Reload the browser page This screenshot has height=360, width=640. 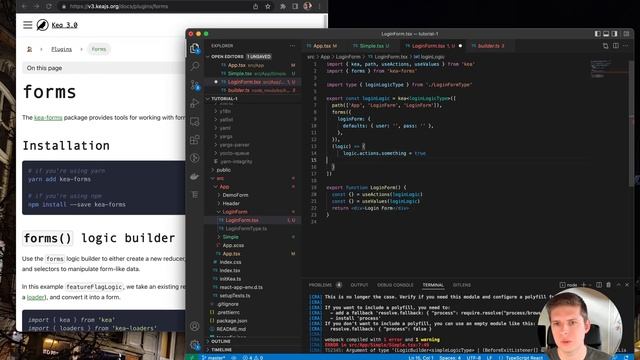click(x=49, y=6)
